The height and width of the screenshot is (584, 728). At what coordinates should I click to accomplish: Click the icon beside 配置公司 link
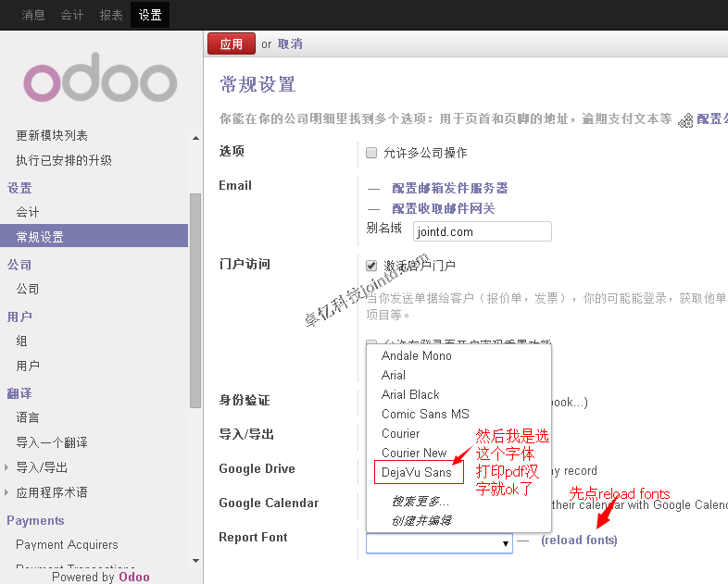[685, 120]
